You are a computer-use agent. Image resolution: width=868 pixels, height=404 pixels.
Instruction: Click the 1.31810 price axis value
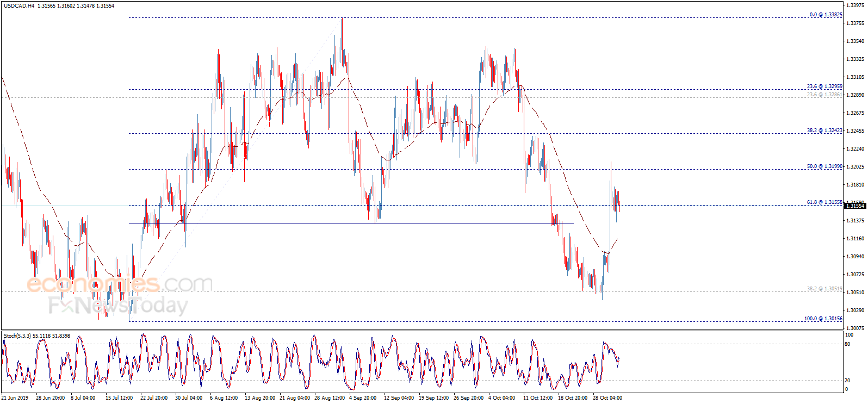click(855, 185)
